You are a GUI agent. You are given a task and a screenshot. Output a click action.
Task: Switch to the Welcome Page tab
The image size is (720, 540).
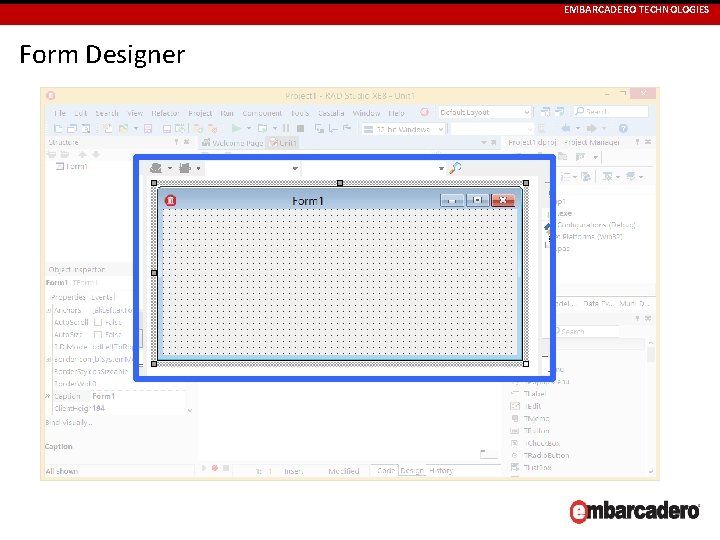233,143
